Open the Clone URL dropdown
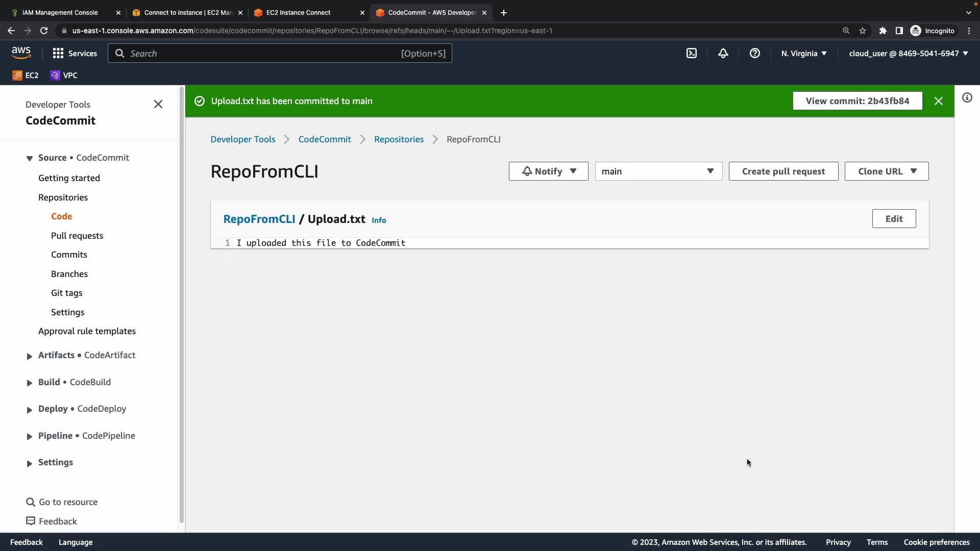This screenshot has width=980, height=551. click(886, 171)
